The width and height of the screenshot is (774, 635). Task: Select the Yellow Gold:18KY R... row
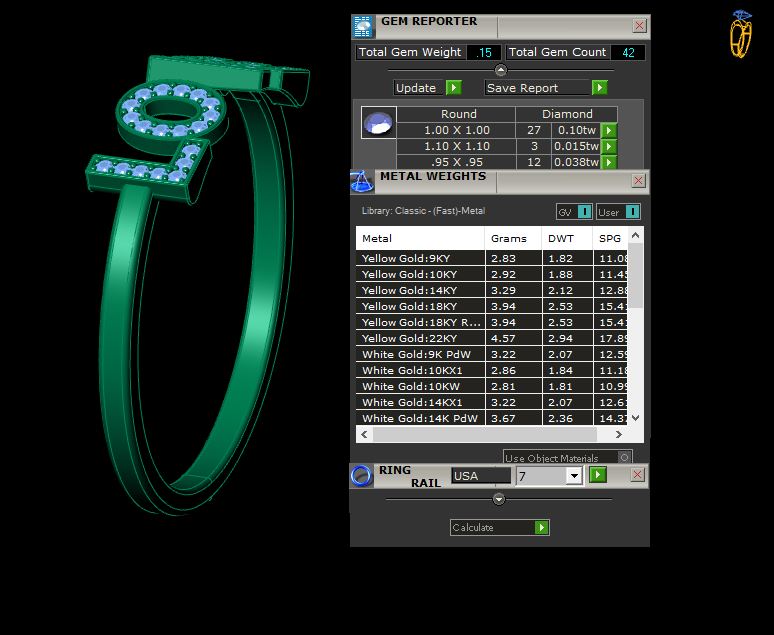[x=492, y=322]
